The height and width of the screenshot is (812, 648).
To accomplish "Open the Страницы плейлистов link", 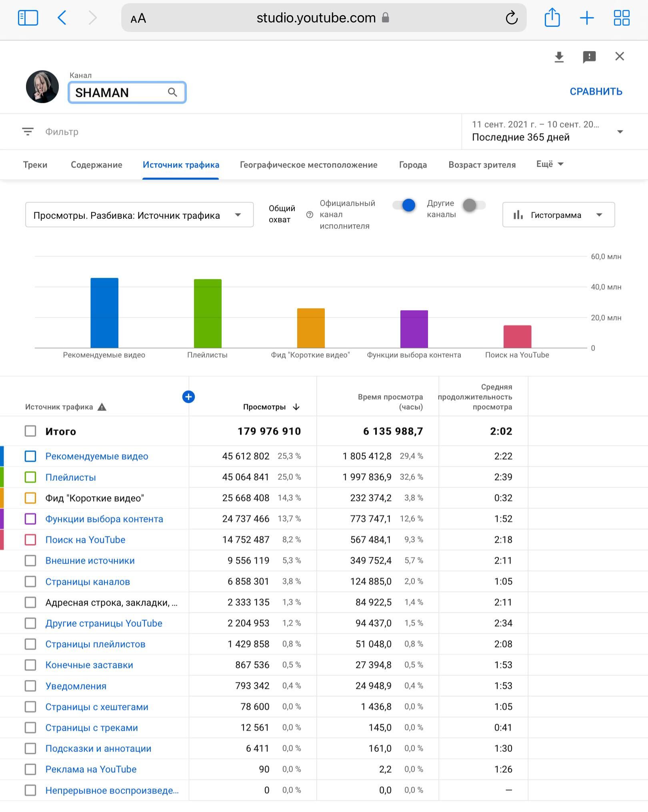I will tap(95, 644).
